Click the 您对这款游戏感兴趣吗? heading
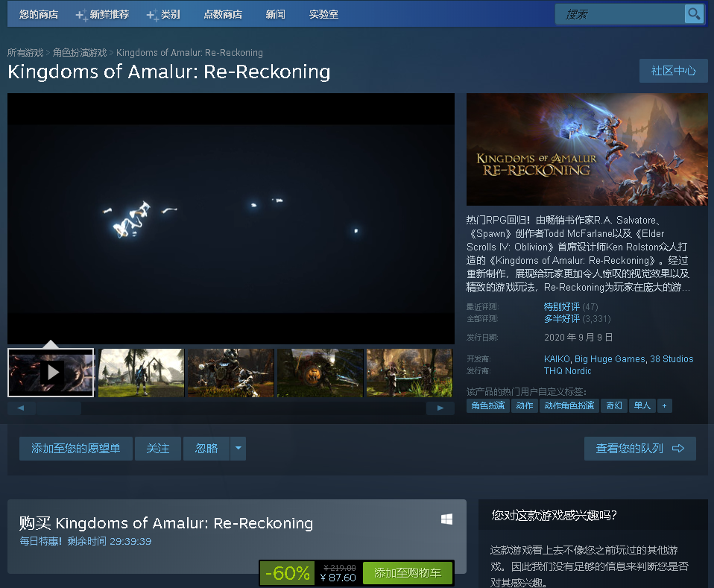Screen dimensions: 714x588 coord(555,515)
